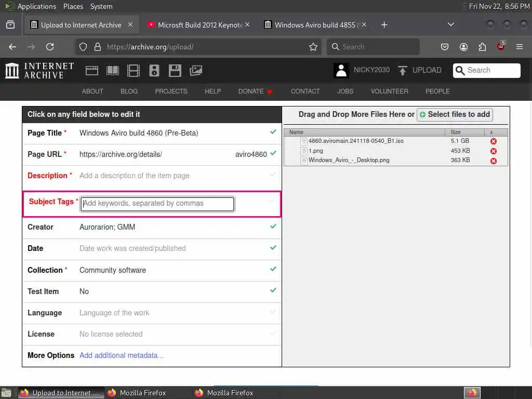Click the Internet Archive Search box
532x399 pixels.
(x=486, y=70)
